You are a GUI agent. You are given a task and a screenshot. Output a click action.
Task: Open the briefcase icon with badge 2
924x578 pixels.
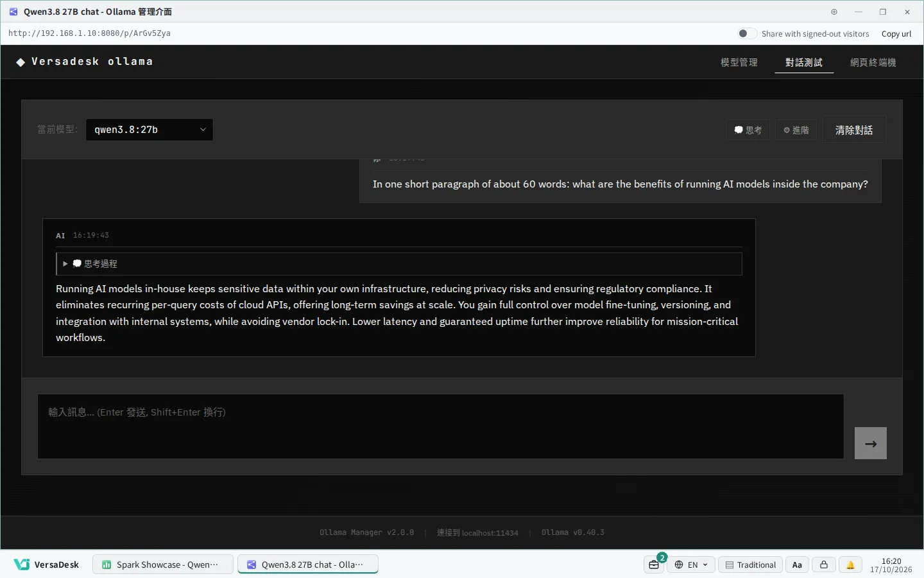coord(654,565)
